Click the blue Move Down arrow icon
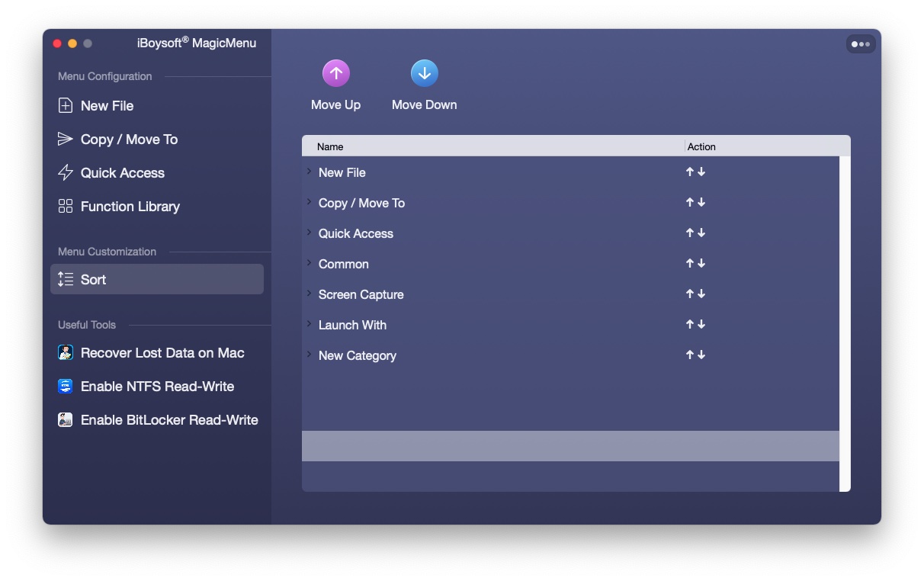Image resolution: width=924 pixels, height=581 pixels. 424,72
